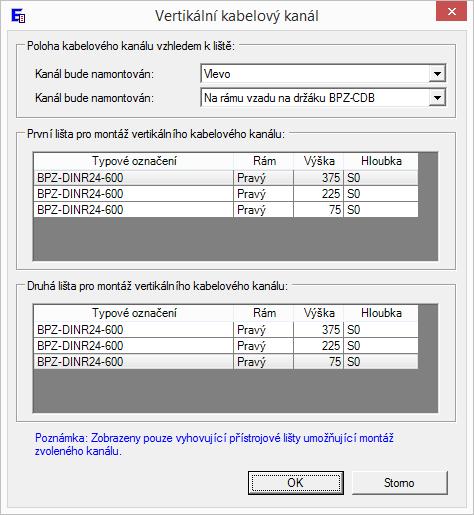Click 75 height value in first table
Image resolution: width=474 pixels, height=515 pixels.
318,210
